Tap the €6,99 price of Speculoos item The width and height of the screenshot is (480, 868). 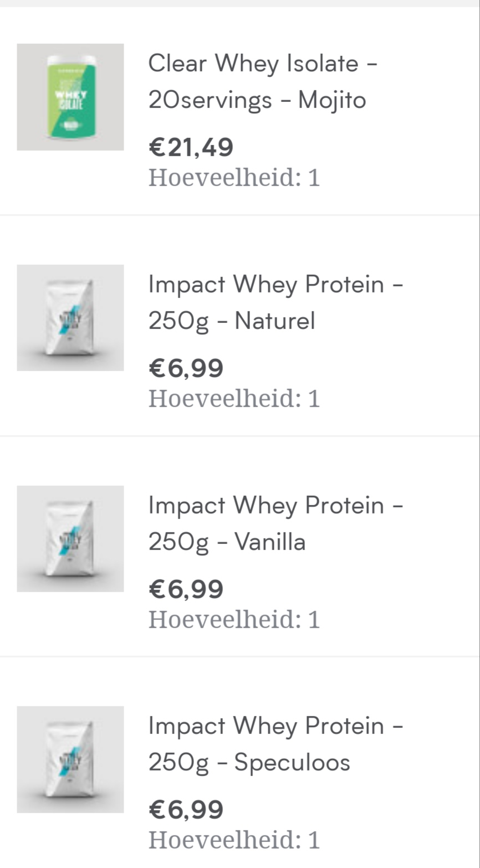[x=186, y=809]
